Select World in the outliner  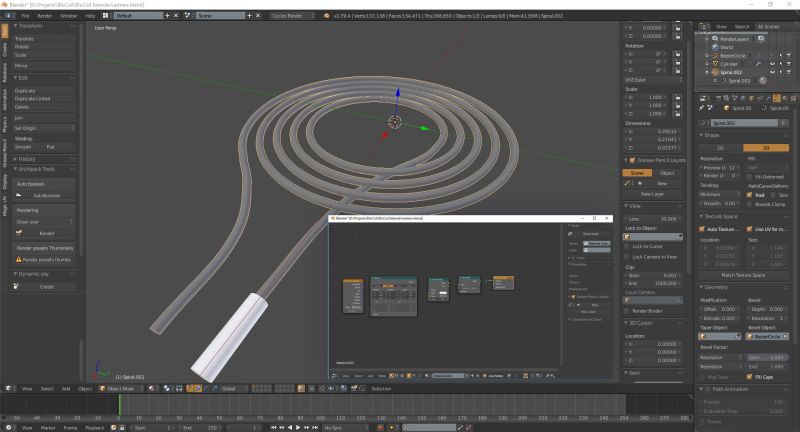pos(727,47)
